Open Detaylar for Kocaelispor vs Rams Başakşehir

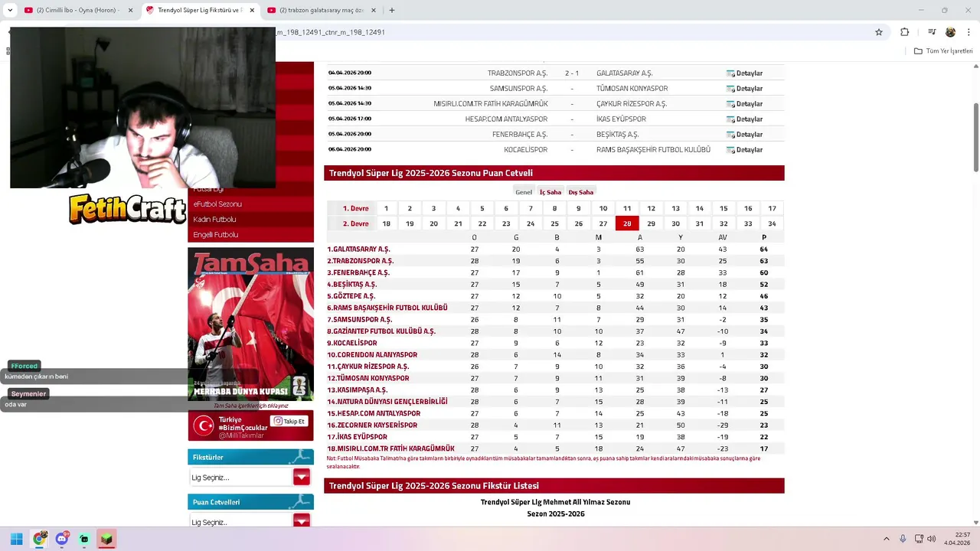(x=745, y=150)
